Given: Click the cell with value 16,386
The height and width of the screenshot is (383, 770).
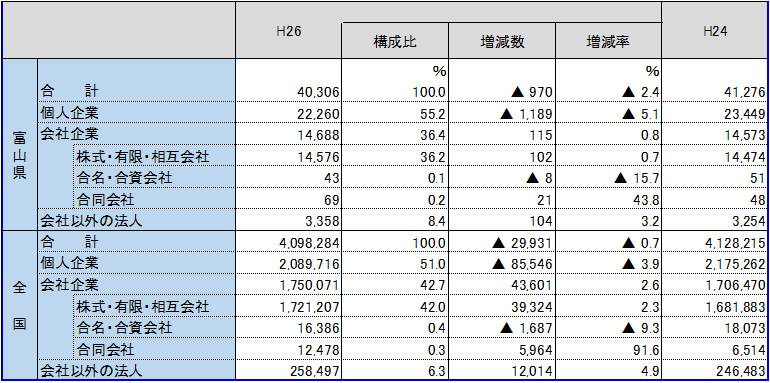Looking at the screenshot, I should click(x=288, y=328).
